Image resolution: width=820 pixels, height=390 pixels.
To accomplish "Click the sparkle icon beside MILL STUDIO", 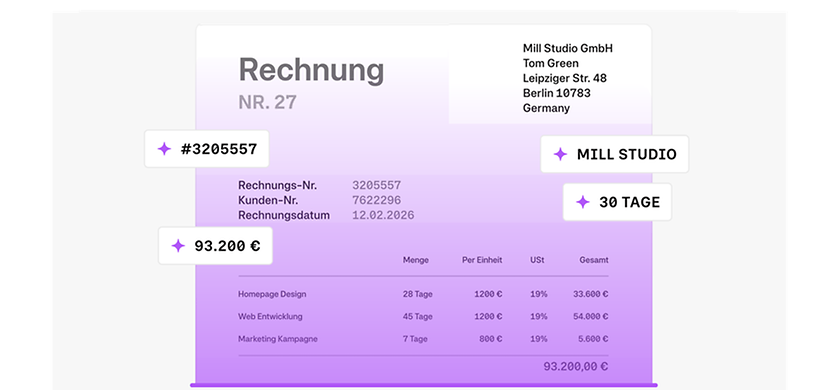I will point(560,154).
